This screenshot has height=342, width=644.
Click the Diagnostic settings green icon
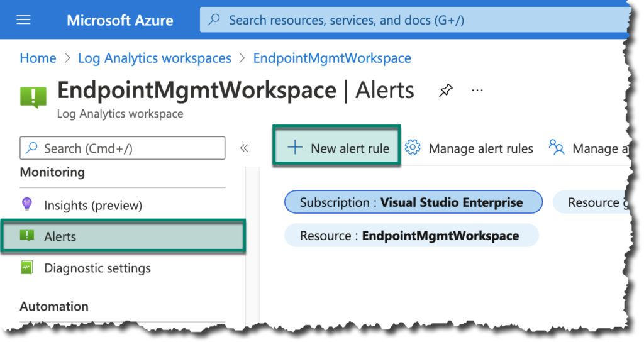[27, 268]
